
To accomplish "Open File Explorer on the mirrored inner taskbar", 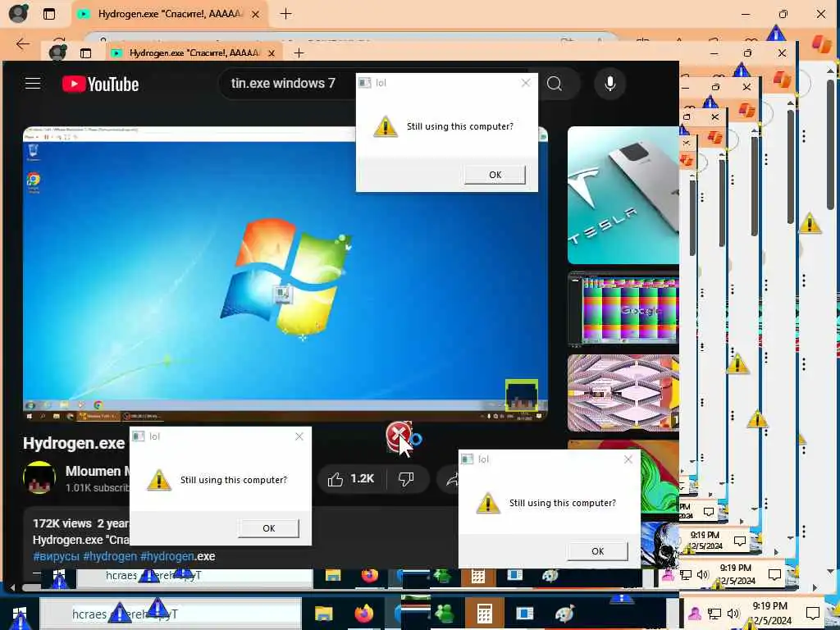I will click(333, 576).
